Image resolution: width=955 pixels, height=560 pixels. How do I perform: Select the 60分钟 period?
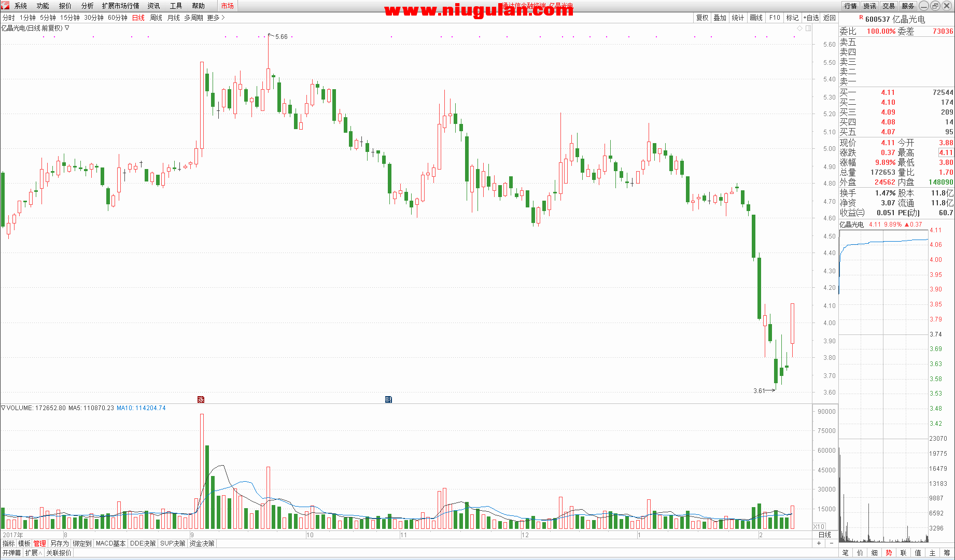point(118,18)
